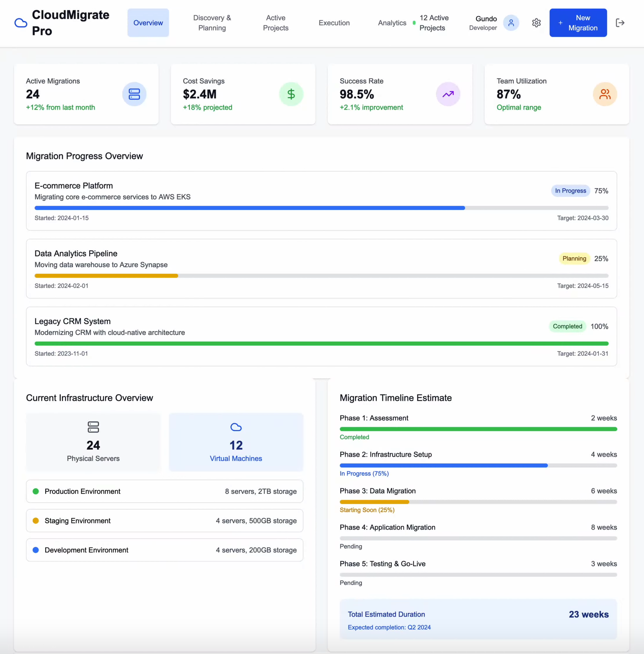644x654 pixels.
Task: Open the Execution tab
Action: 334,23
